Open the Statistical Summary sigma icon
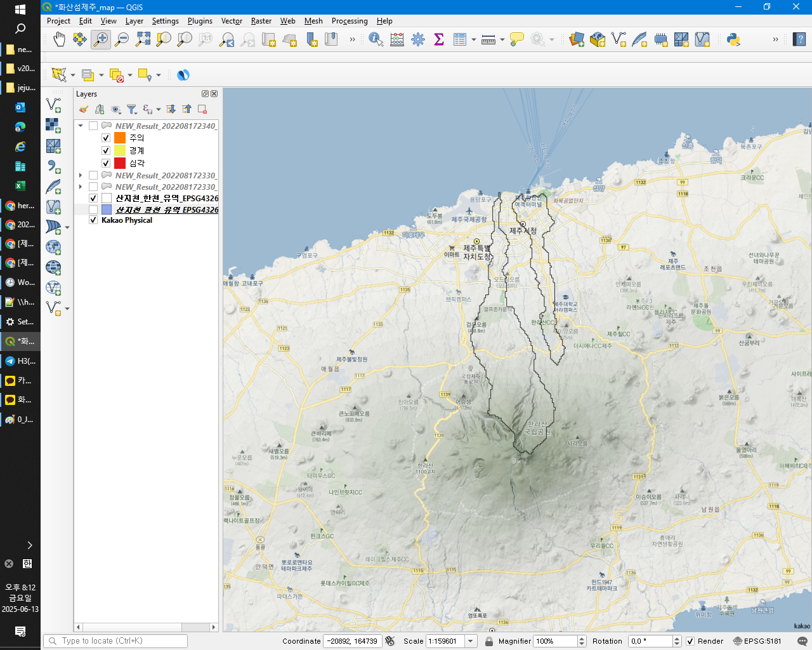812x650 pixels. pyautogui.click(x=438, y=39)
